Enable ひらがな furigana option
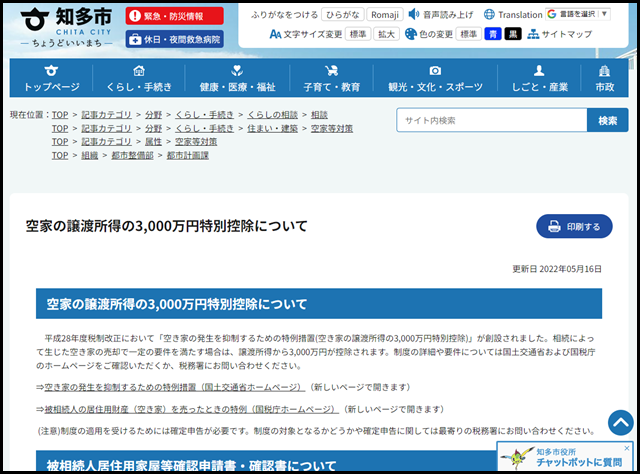 coord(342,15)
